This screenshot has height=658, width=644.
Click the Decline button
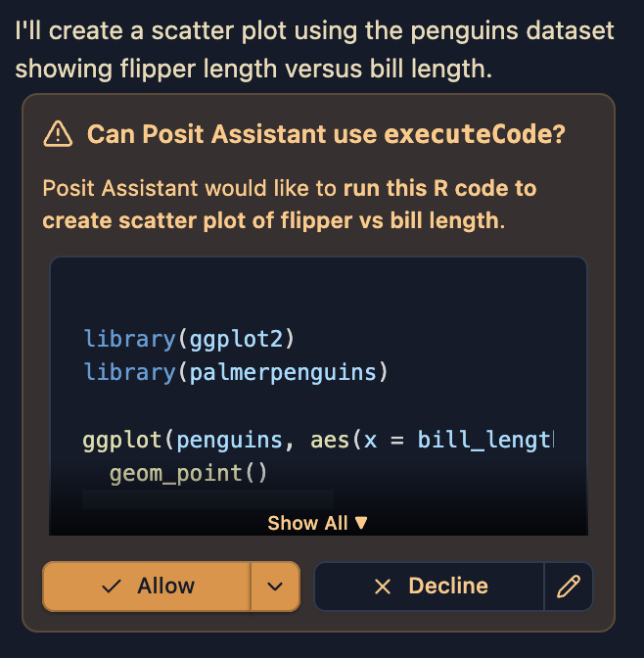tap(430, 586)
